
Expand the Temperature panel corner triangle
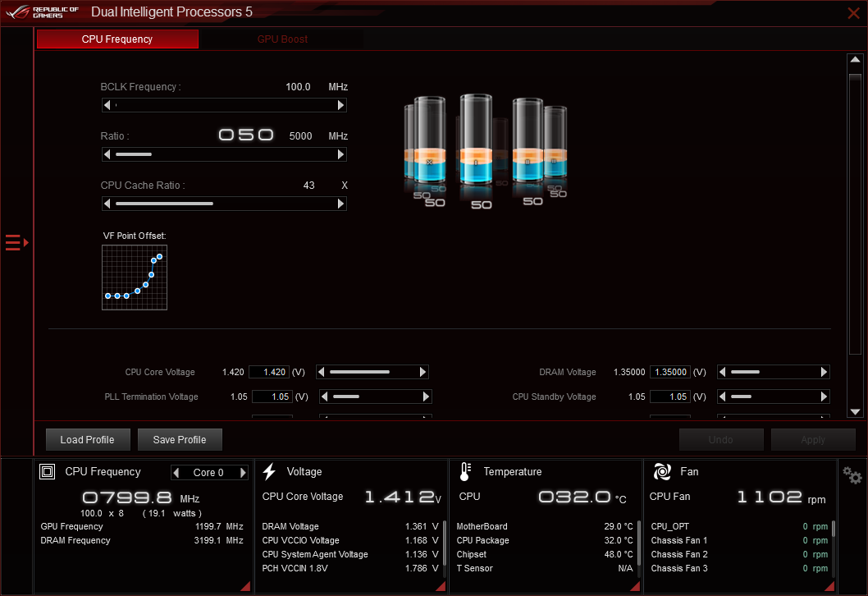[x=635, y=585]
